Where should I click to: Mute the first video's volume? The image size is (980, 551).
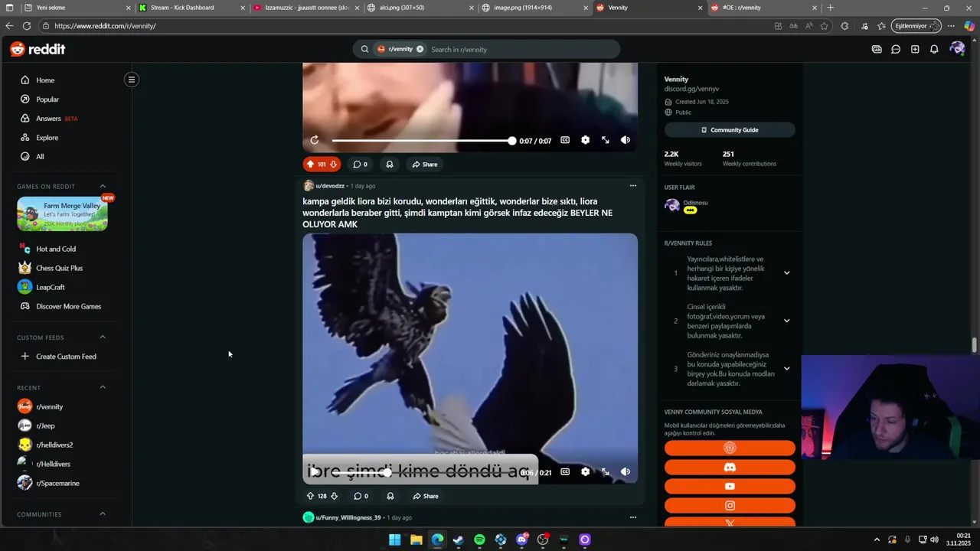(626, 140)
